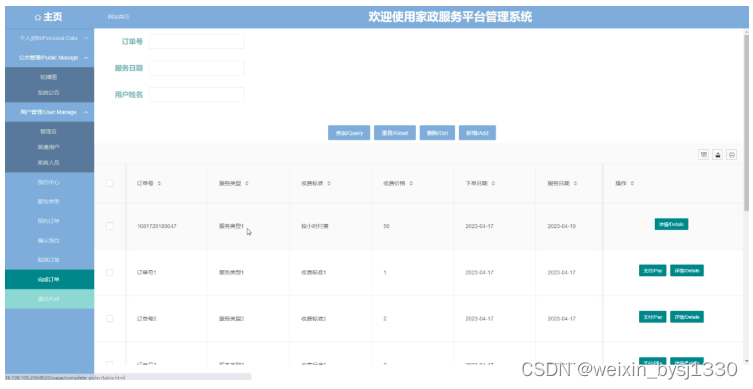Click the page vertical scrollbar thumb
Screen dimensions: 753x389
coord(746,122)
